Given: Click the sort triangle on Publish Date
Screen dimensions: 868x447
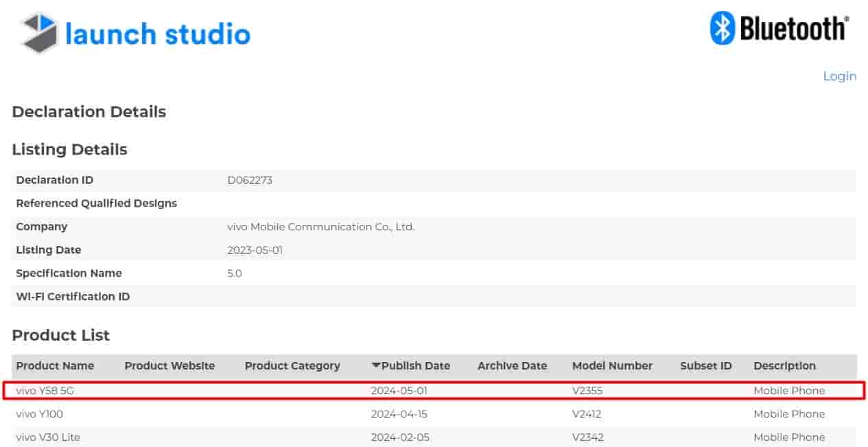Looking at the screenshot, I should point(374,365).
